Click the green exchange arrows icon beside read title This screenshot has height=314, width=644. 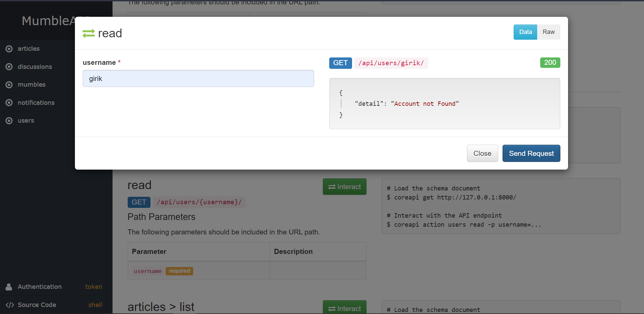(x=89, y=33)
